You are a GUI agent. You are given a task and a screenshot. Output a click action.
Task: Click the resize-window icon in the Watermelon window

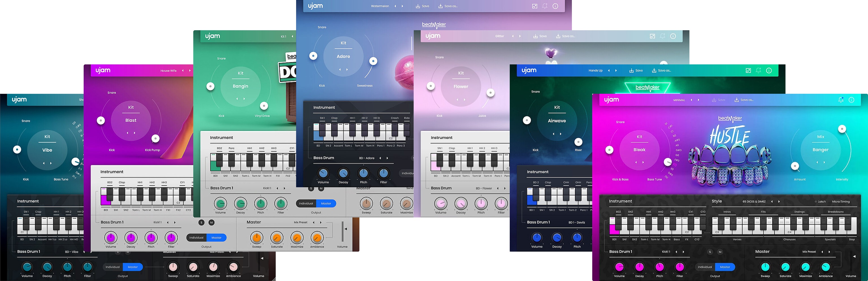pyautogui.click(x=535, y=6)
